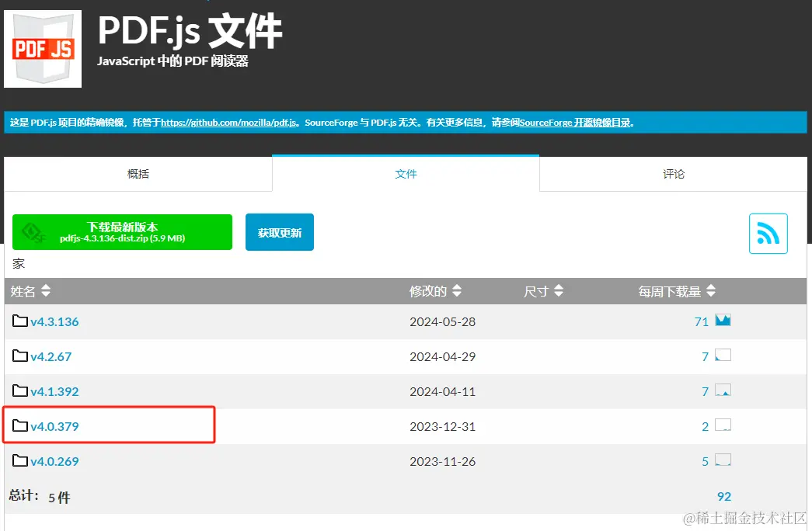Click the date 2024-04-11
The image size is (812, 531).
pos(442,392)
